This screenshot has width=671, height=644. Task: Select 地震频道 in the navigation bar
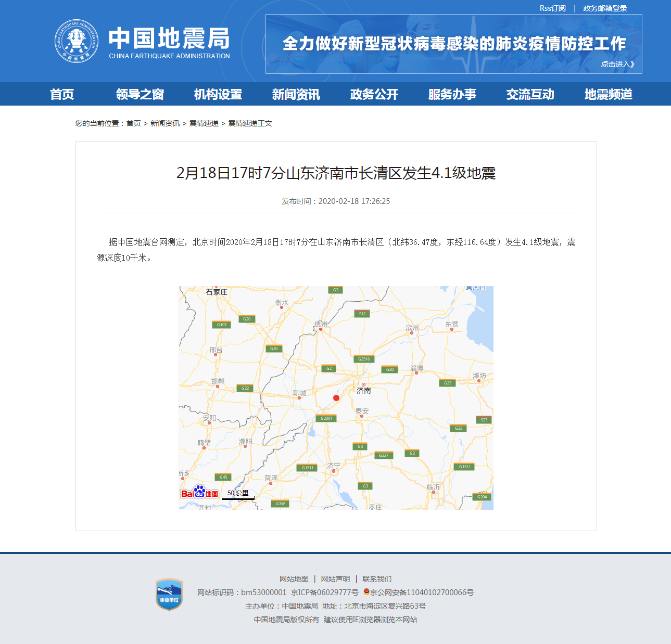pyautogui.click(x=608, y=94)
